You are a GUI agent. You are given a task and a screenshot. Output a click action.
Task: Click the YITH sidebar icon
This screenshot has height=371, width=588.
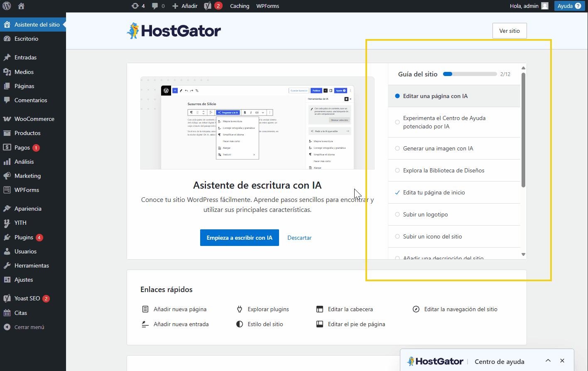[x=7, y=223]
